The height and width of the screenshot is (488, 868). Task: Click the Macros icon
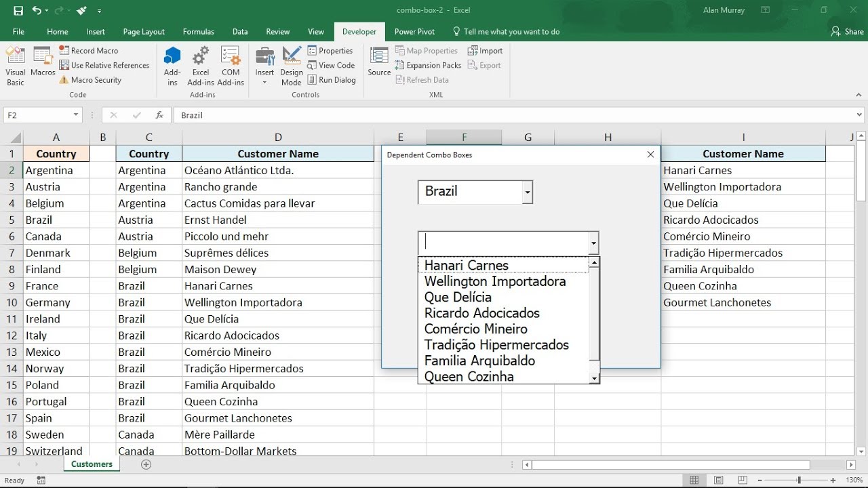[42, 64]
